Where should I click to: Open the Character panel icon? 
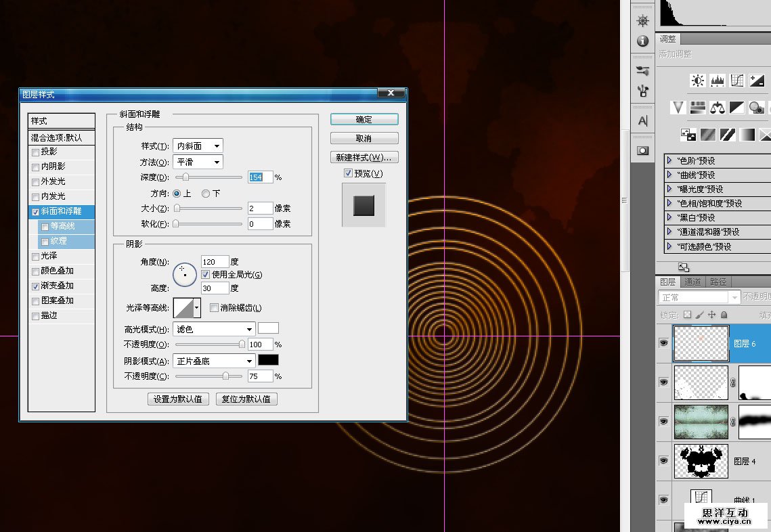tap(642, 121)
